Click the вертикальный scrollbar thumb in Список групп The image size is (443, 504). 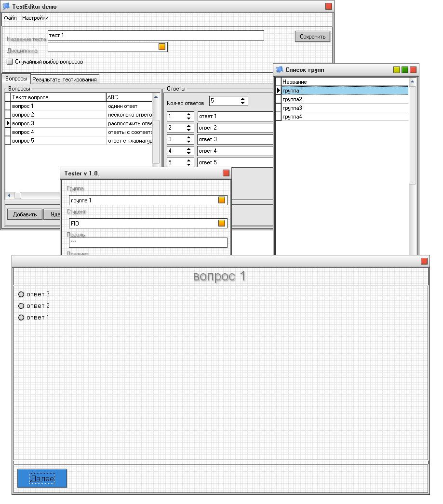(x=412, y=135)
